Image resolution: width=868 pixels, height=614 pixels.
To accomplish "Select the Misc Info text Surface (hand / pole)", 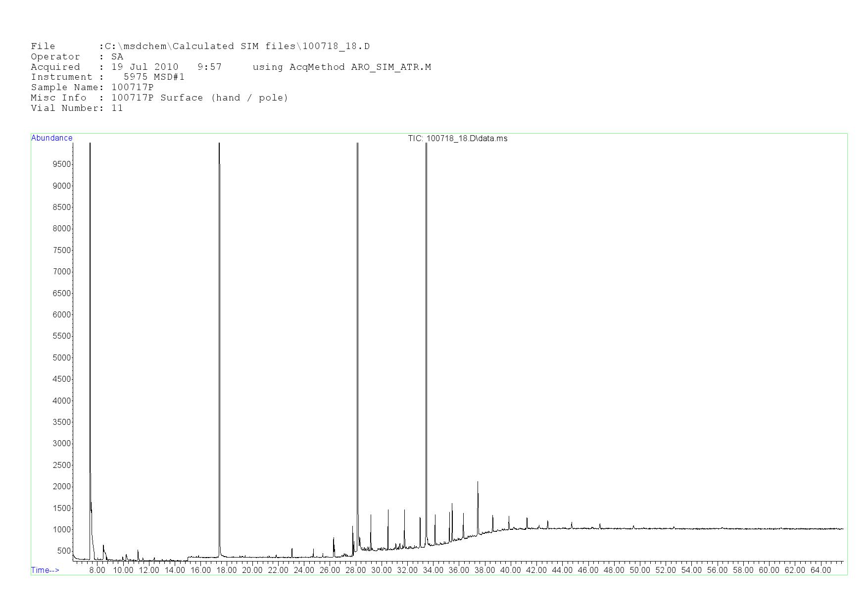I will 224,98.
